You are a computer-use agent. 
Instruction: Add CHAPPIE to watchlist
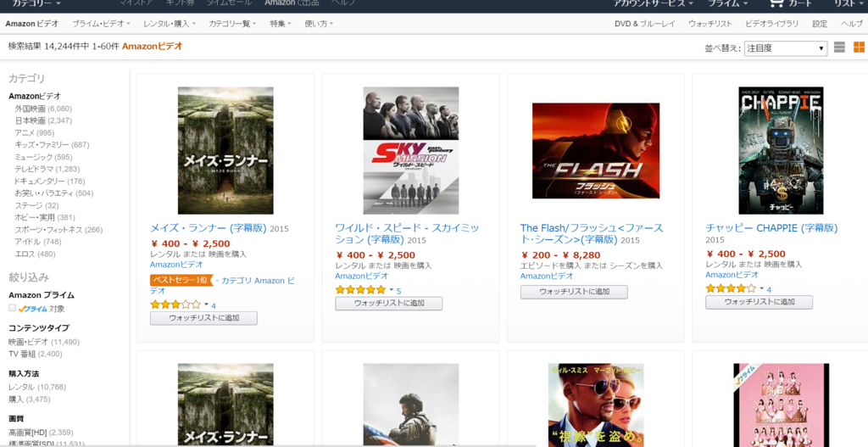pyautogui.click(x=759, y=302)
